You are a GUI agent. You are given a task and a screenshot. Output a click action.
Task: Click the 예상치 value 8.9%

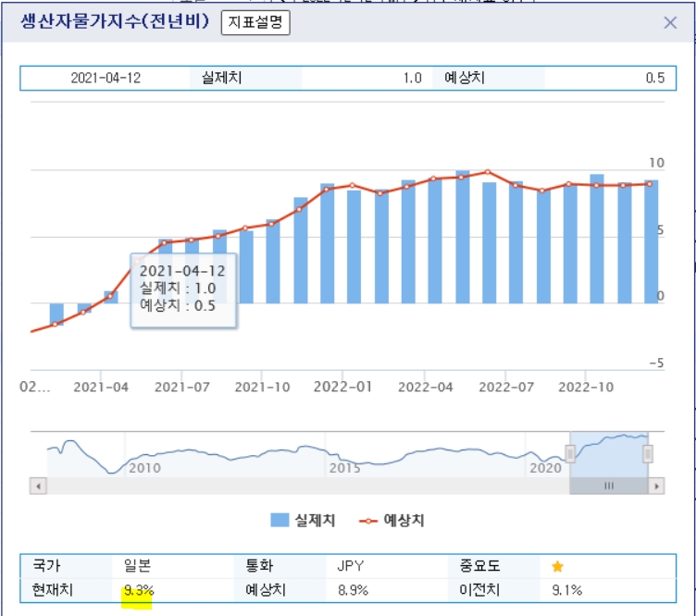[353, 590]
